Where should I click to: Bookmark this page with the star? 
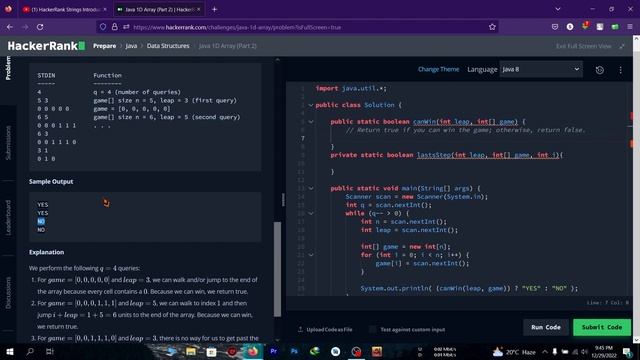pyautogui.click(x=492, y=27)
